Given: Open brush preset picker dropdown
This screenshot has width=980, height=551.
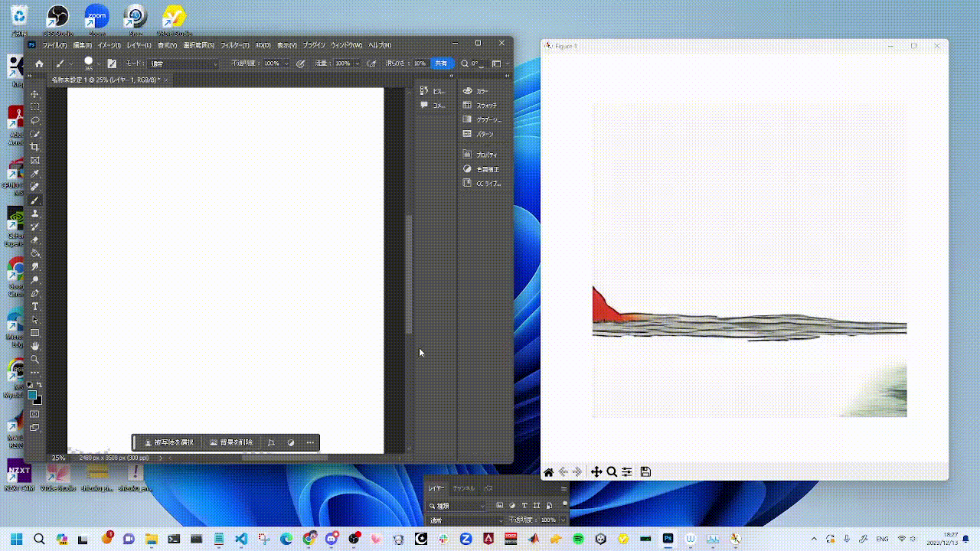Looking at the screenshot, I should tap(100, 64).
